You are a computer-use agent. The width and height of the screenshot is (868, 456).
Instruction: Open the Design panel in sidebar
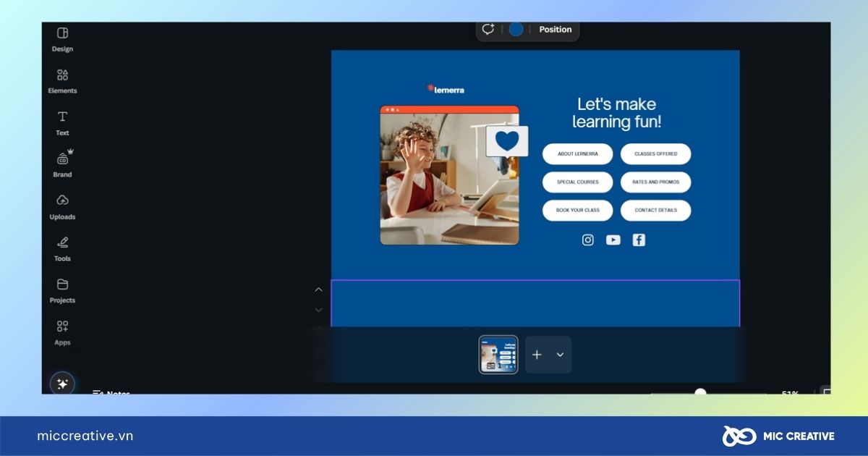tap(62, 39)
